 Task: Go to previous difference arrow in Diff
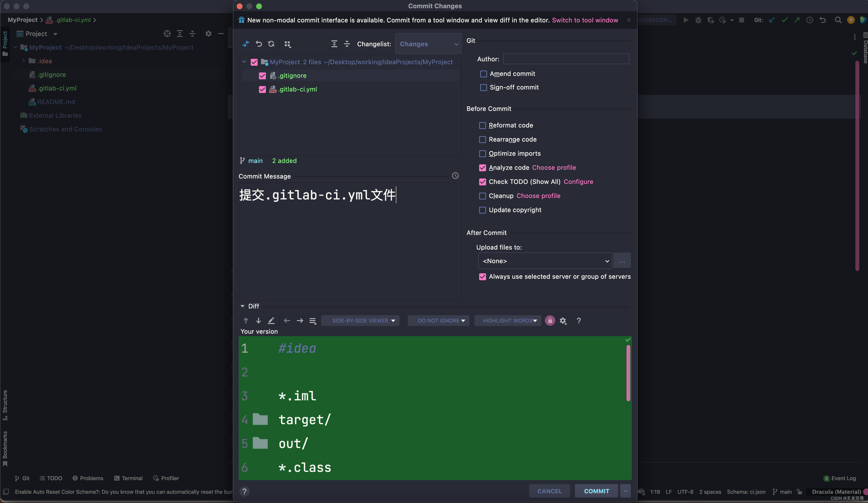pyautogui.click(x=246, y=321)
